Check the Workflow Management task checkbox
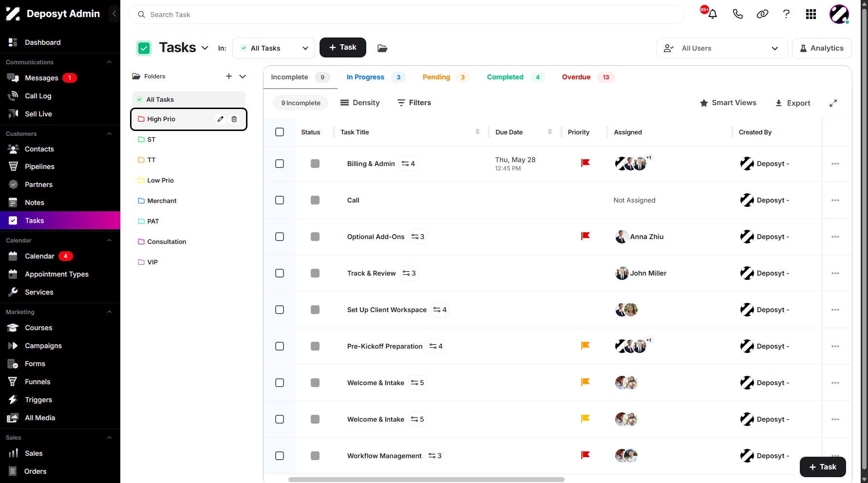Viewport: 868px width, 483px height. click(280, 456)
